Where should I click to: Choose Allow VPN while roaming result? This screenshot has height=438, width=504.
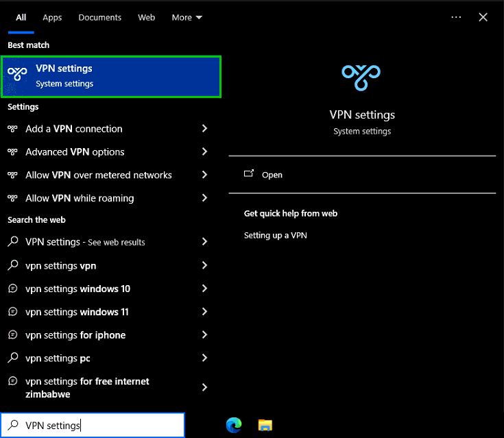tap(108, 198)
